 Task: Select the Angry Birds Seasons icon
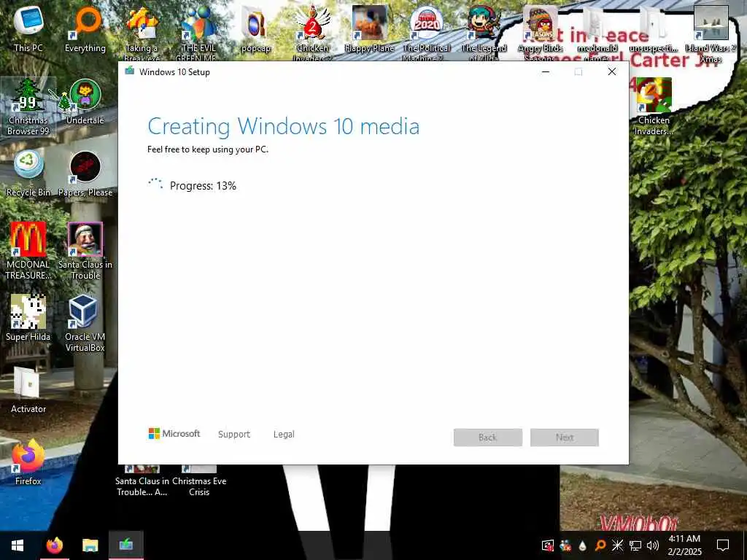541,32
